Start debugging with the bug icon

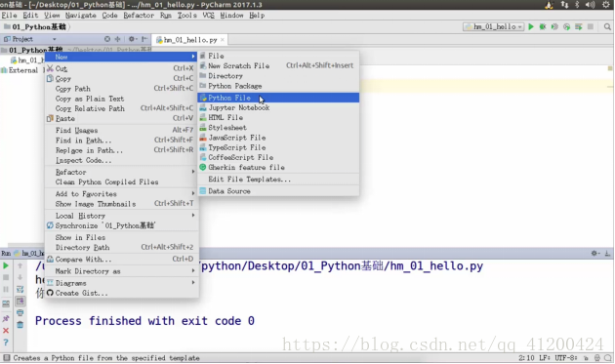point(543,26)
